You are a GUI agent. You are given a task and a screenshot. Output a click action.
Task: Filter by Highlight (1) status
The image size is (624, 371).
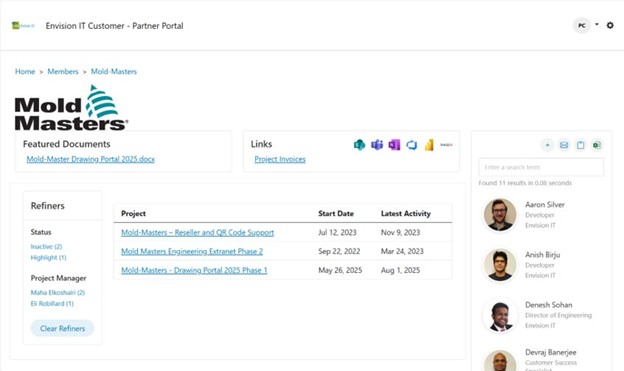click(x=48, y=258)
